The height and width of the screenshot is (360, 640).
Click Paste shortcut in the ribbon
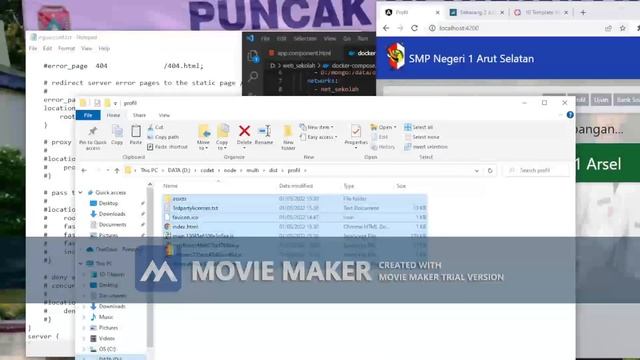167,147
